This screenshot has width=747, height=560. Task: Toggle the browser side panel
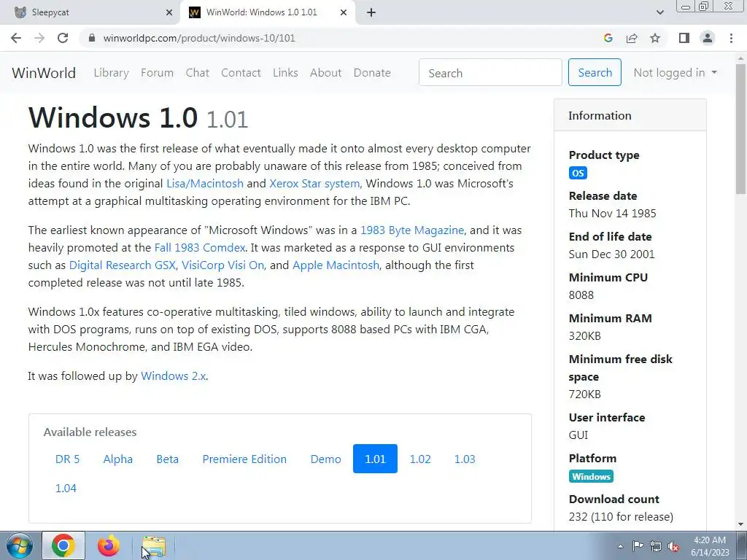point(684,38)
